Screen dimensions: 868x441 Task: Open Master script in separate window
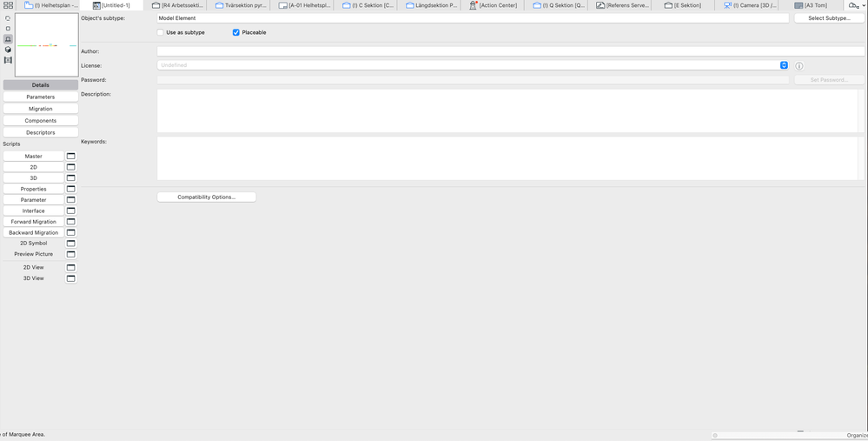point(71,157)
